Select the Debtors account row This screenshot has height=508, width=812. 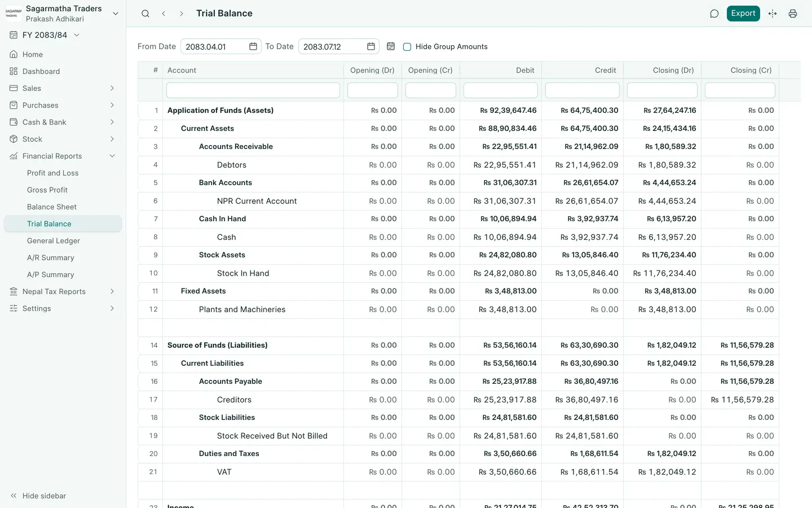click(458, 165)
